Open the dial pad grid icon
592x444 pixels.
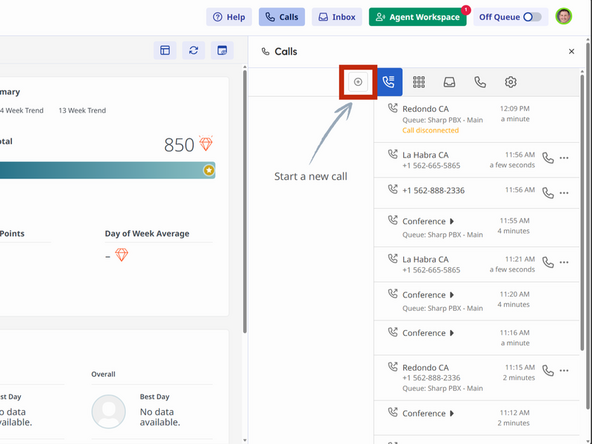click(x=419, y=82)
